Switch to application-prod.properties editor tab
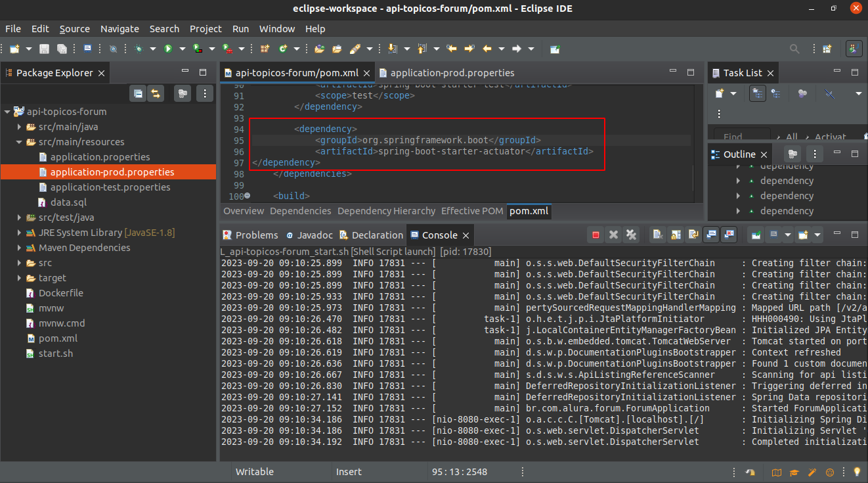 click(446, 73)
